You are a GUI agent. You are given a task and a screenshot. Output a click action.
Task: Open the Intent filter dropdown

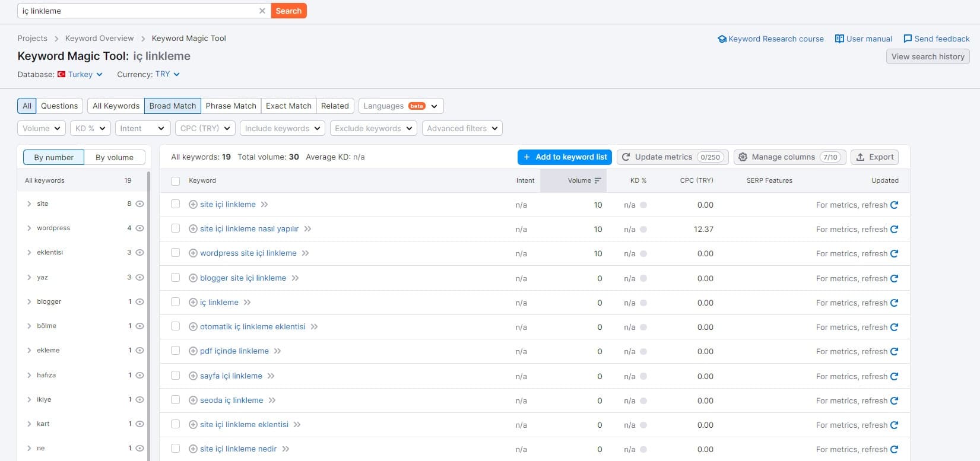(x=142, y=128)
